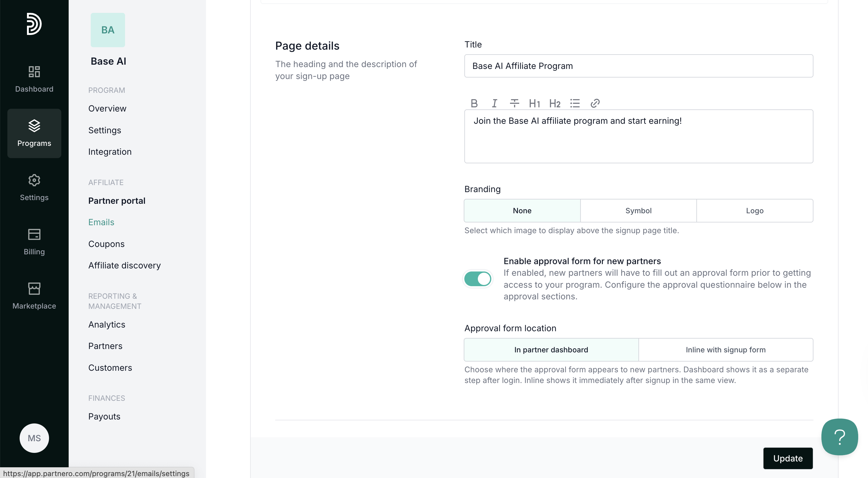Select Symbol branding option
This screenshot has height=478, width=868.
pos(638,211)
